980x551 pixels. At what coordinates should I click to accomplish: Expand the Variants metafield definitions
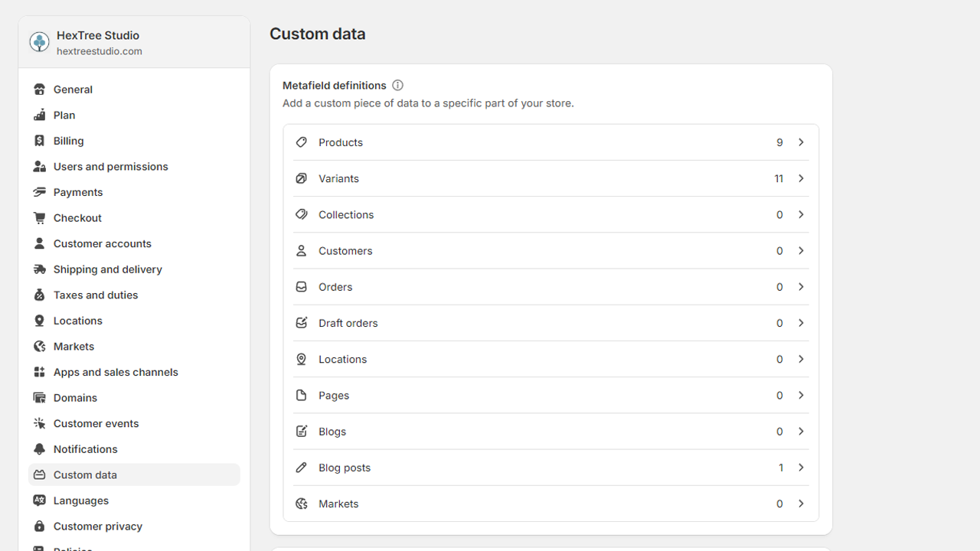[550, 178]
